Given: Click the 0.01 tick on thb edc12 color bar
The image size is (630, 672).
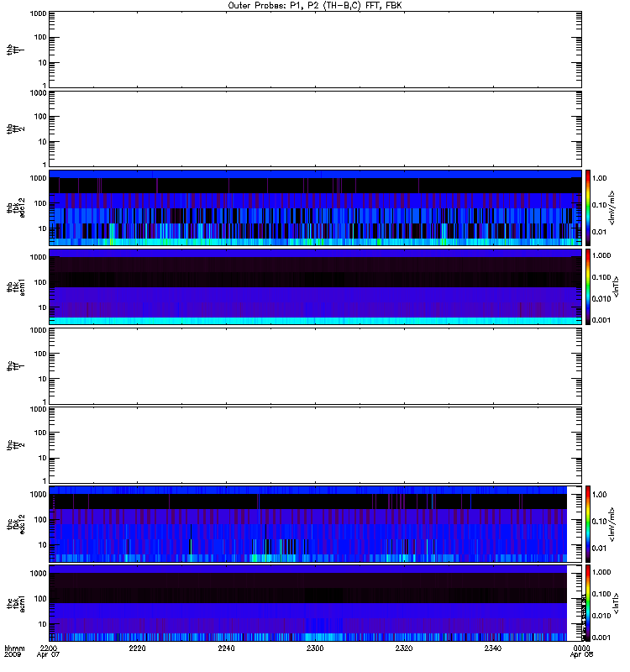Looking at the screenshot, I should (x=599, y=232).
